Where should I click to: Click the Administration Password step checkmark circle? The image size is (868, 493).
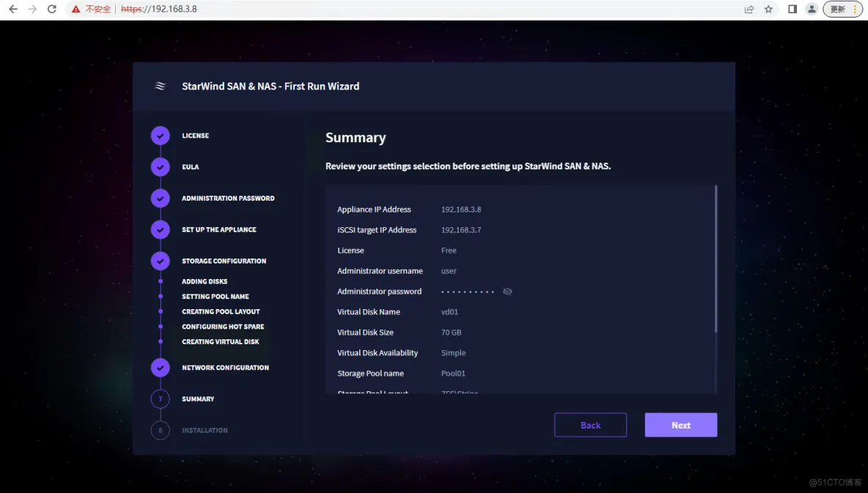pyautogui.click(x=160, y=198)
